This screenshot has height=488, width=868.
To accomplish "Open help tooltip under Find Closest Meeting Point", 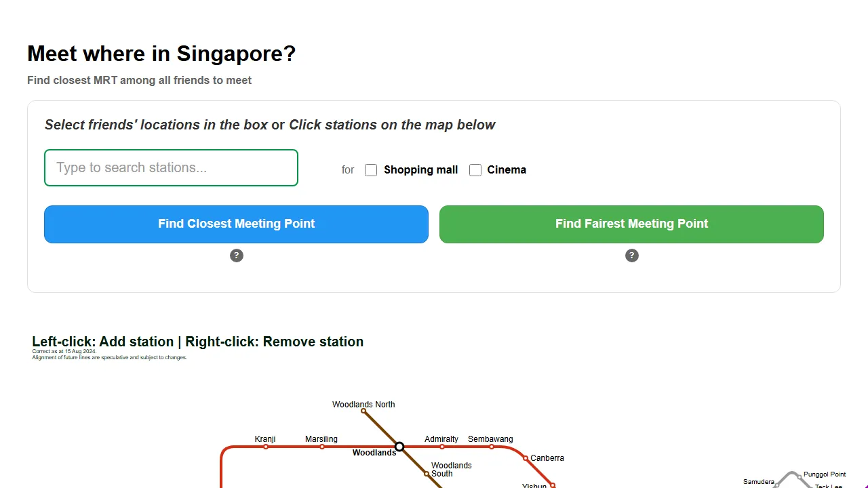I will (x=236, y=256).
